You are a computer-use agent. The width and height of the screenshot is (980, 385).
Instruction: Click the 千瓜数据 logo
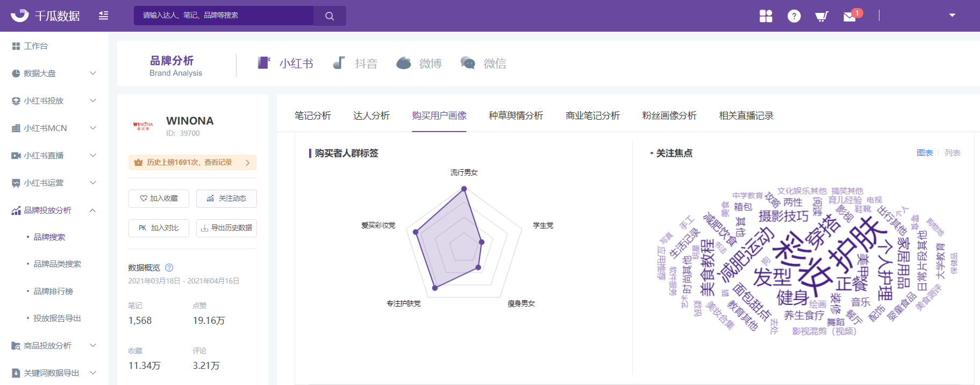tap(45, 16)
